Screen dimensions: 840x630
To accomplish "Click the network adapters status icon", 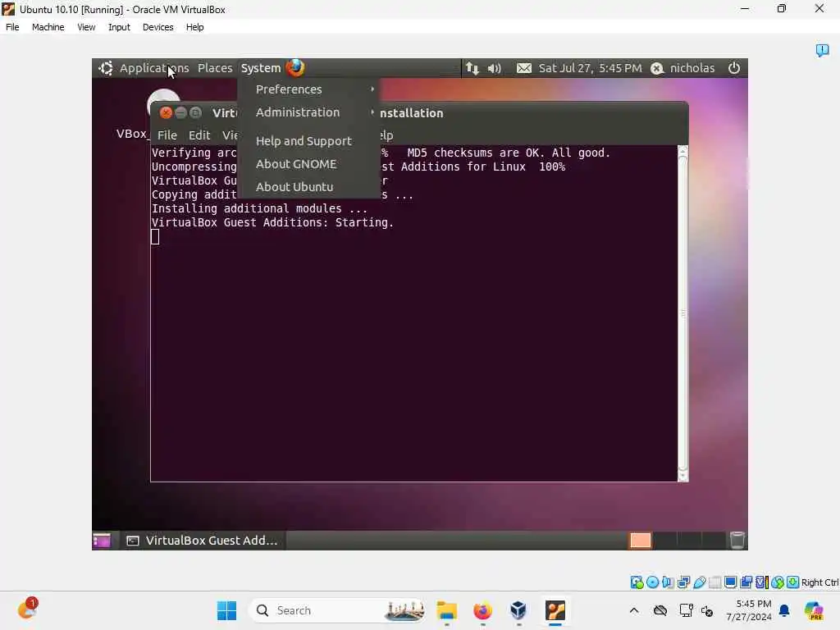I will (683, 582).
